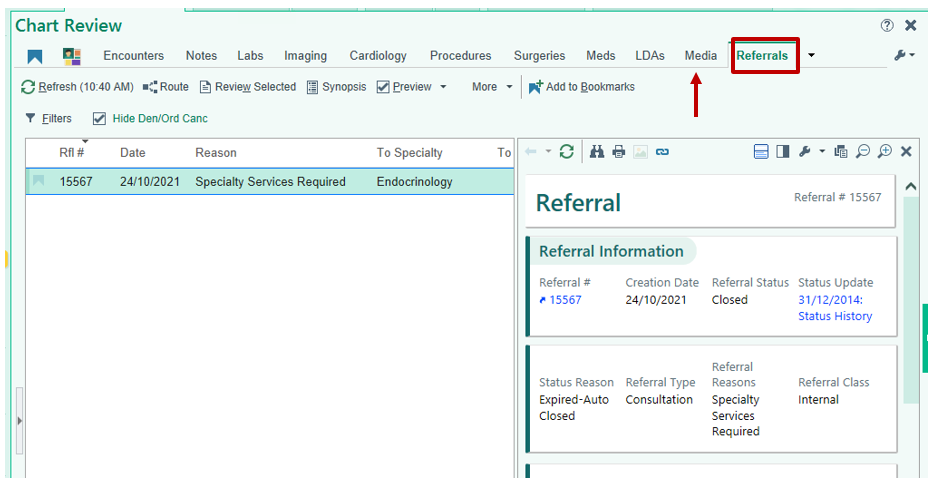Refresh the chart review list
The height and width of the screenshot is (485, 940).
click(x=77, y=87)
